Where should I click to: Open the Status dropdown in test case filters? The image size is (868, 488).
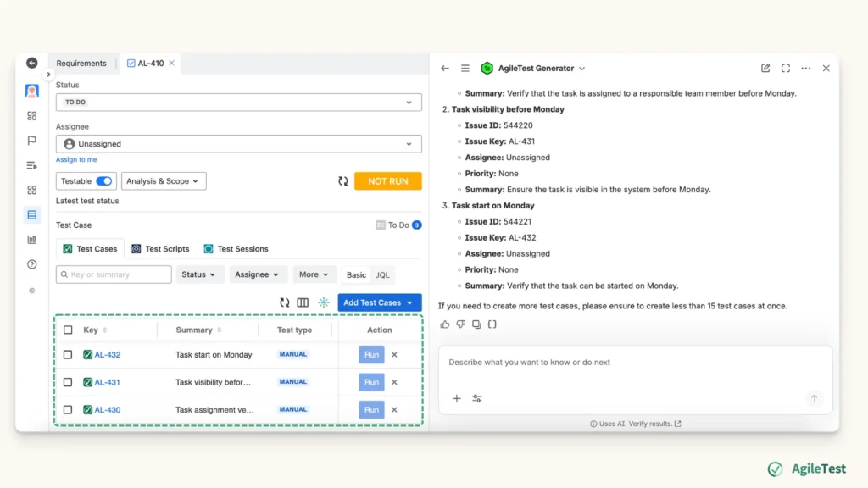pos(199,274)
